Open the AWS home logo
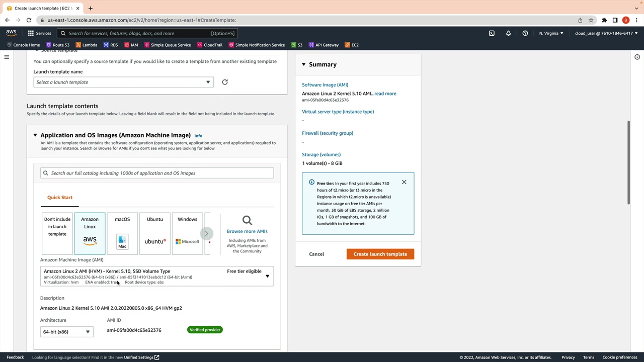The width and height of the screenshot is (644, 362). 11,33
